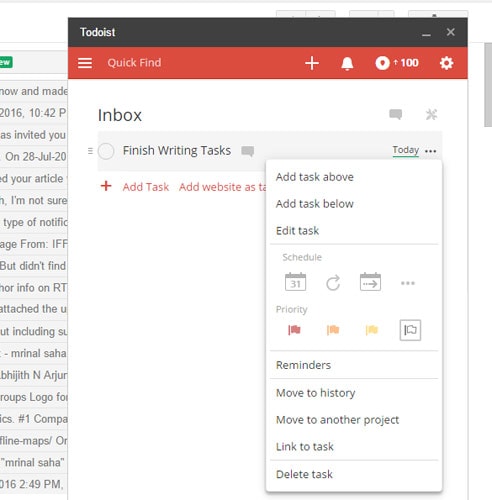Open background email row '#1 Compa'
The width and height of the screenshot is (492, 500).
33,419
